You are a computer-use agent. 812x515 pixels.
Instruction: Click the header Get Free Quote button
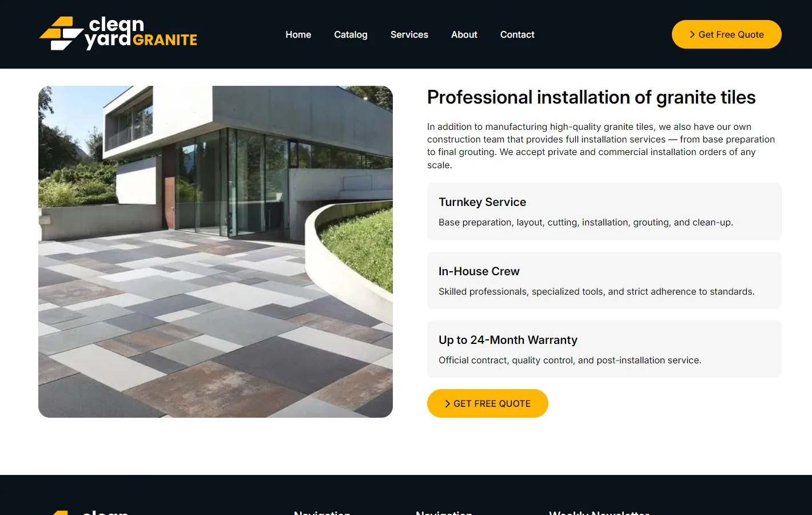tap(727, 34)
